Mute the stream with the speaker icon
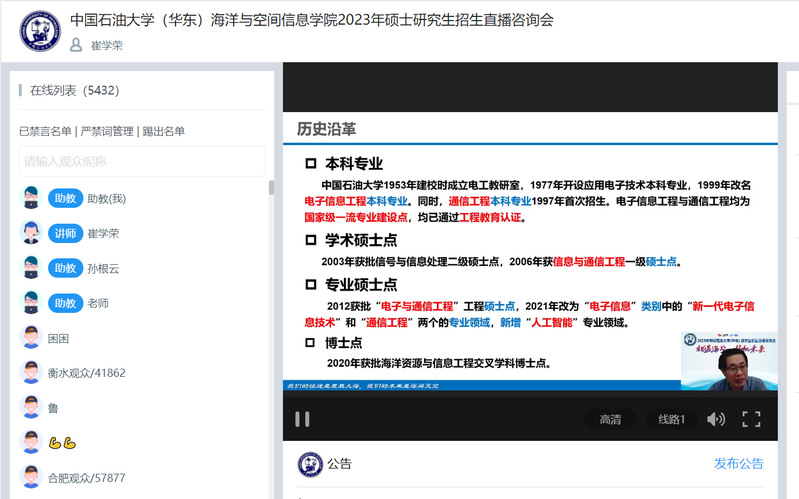Viewport: 799px width, 499px height. (716, 419)
